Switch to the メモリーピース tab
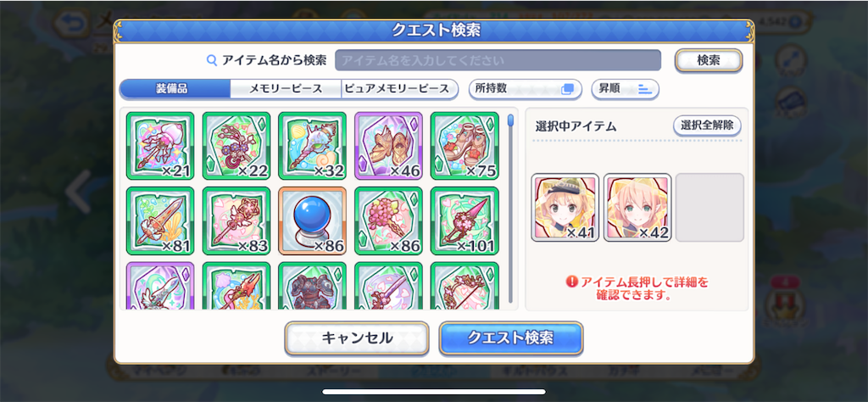This screenshot has height=402, width=868. tap(286, 89)
